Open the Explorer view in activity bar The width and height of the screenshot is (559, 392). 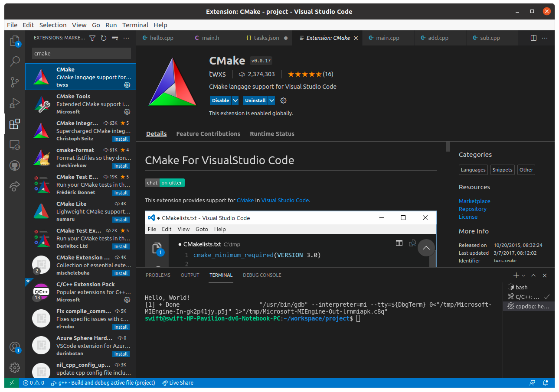[15, 41]
